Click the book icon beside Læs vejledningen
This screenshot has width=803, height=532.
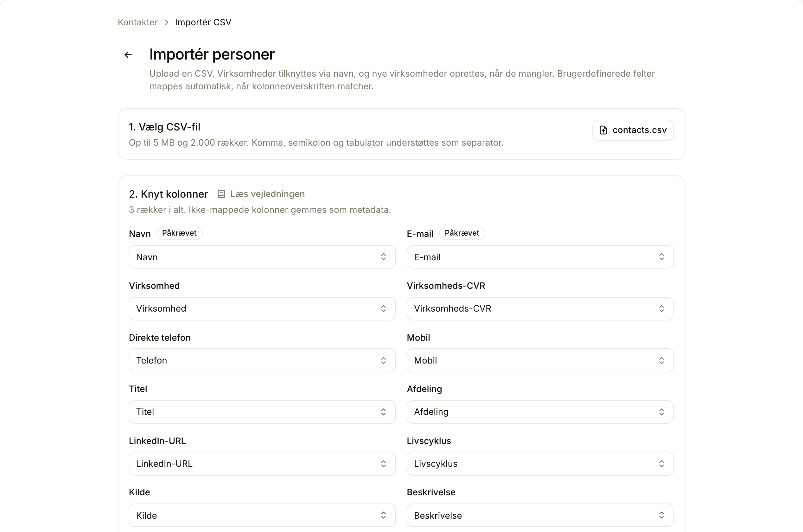(221, 194)
